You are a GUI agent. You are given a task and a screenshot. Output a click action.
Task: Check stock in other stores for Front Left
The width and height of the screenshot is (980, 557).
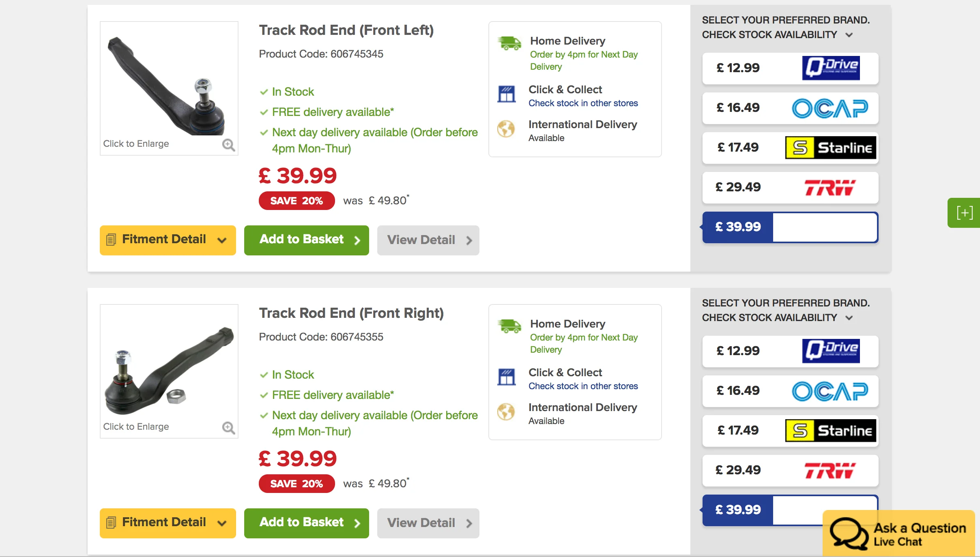583,103
